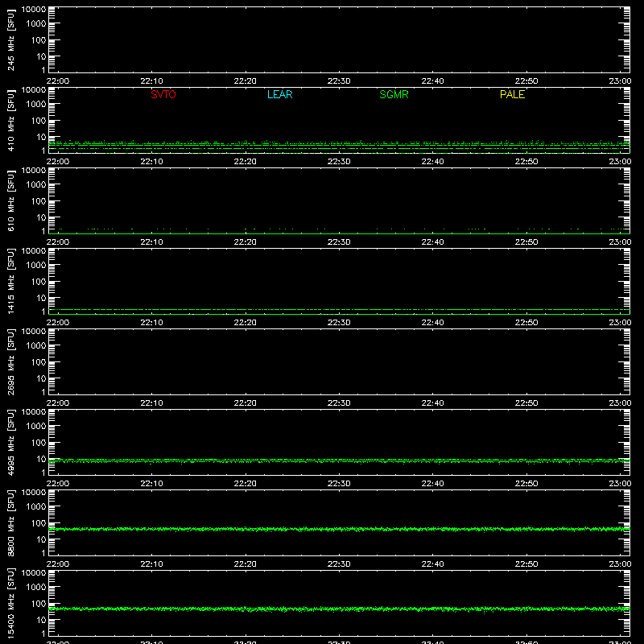The image size is (644, 644).
Task: Click the red SVTO station label
Action: [x=163, y=94]
